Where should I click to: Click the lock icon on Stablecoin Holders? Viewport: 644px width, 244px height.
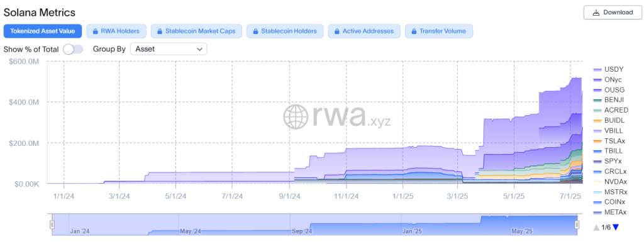[x=255, y=31]
